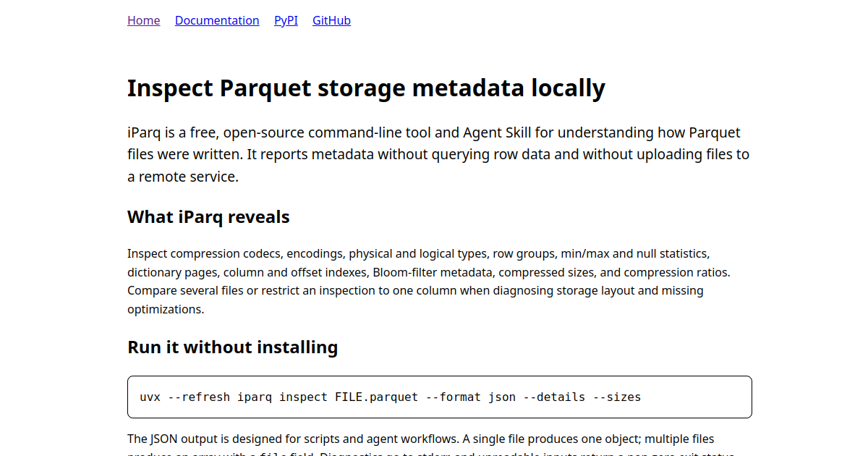Click inside the uvx command code block

click(440, 397)
